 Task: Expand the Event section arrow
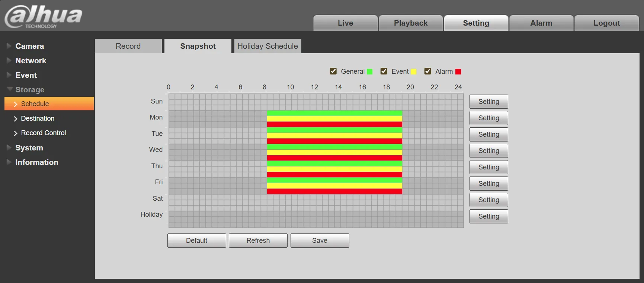9,75
